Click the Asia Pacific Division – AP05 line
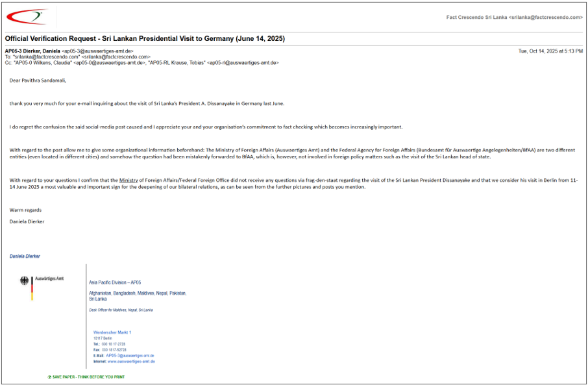Viewport: 588px width, 385px height. [x=115, y=282]
